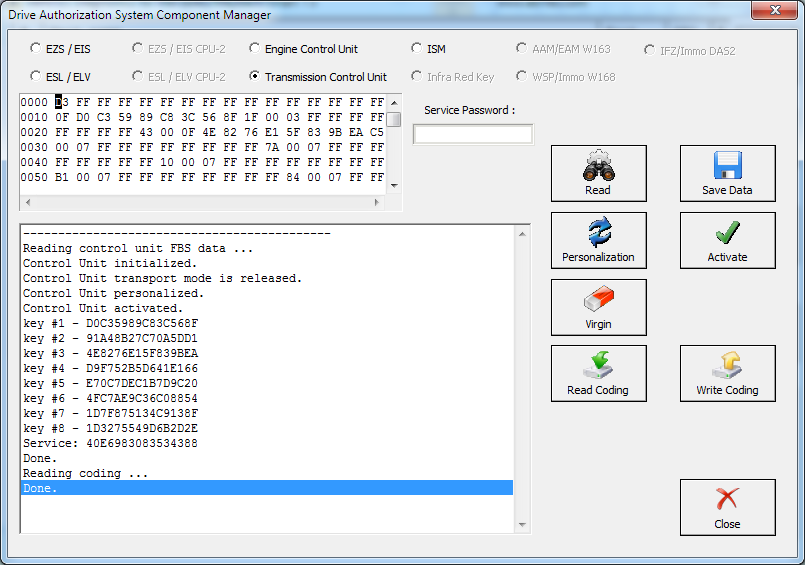Click the blue arrows Personalization icon

pyautogui.click(x=599, y=232)
